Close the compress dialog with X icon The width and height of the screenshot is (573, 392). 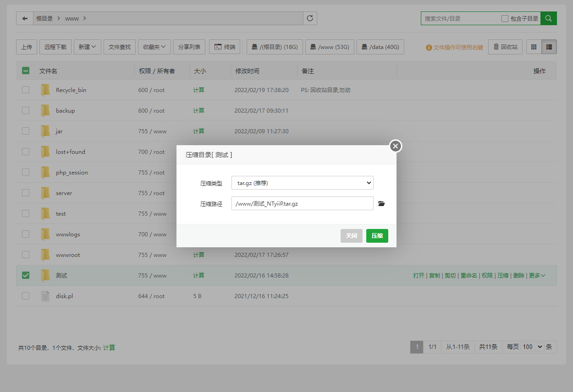point(396,146)
